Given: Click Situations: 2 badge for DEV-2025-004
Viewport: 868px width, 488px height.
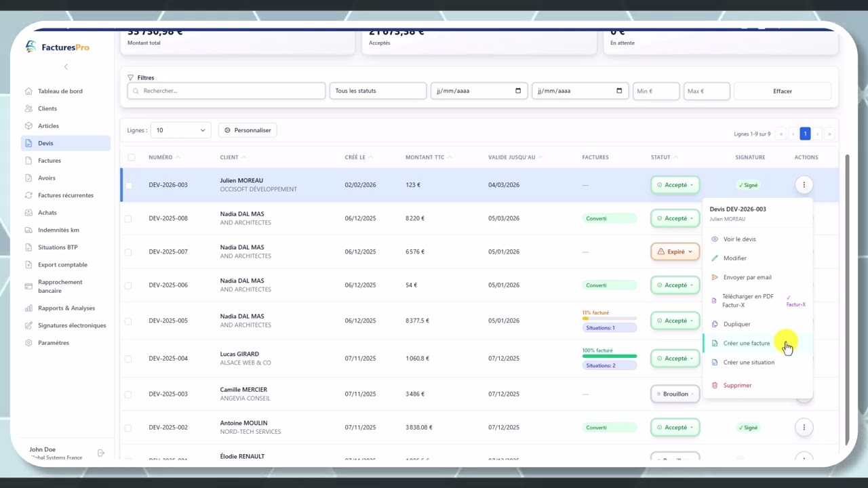Looking at the screenshot, I should pyautogui.click(x=610, y=365).
